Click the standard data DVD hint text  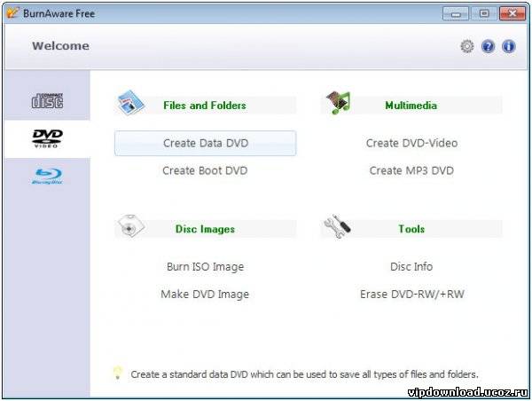(304, 374)
